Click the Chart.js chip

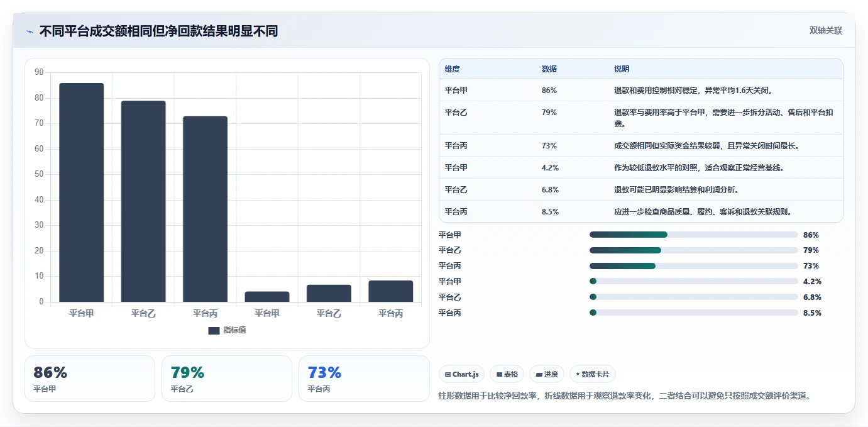(461, 374)
